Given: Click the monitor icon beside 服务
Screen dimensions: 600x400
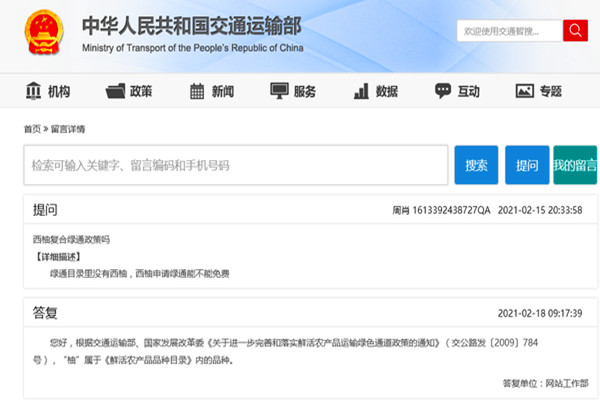Looking at the screenshot, I should (279, 91).
